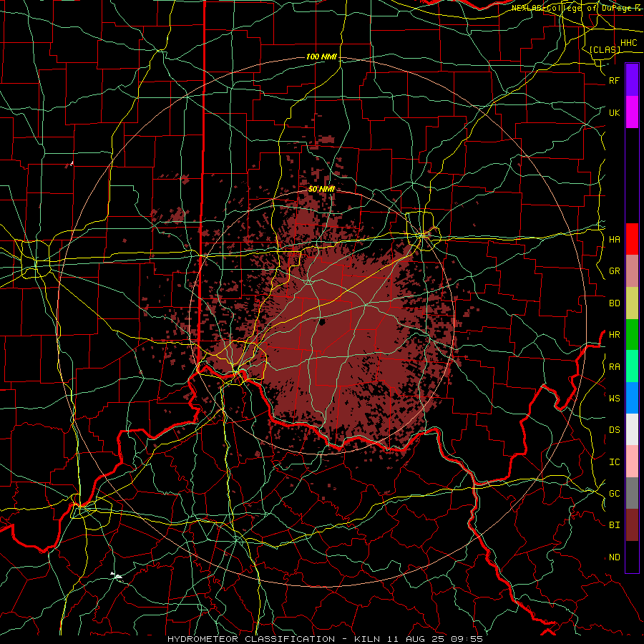Click the HA legend label
The width and height of the screenshot is (644, 644).
pos(614,239)
